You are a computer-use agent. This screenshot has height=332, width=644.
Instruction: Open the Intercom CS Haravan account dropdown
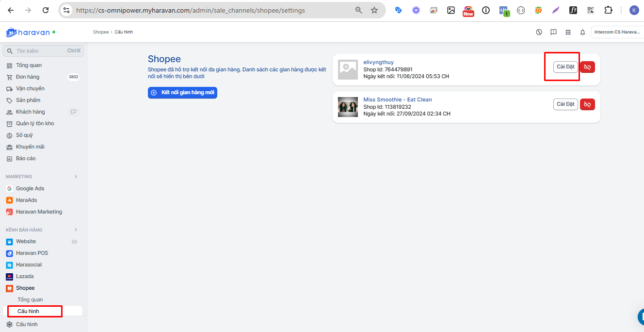pyautogui.click(x=617, y=32)
